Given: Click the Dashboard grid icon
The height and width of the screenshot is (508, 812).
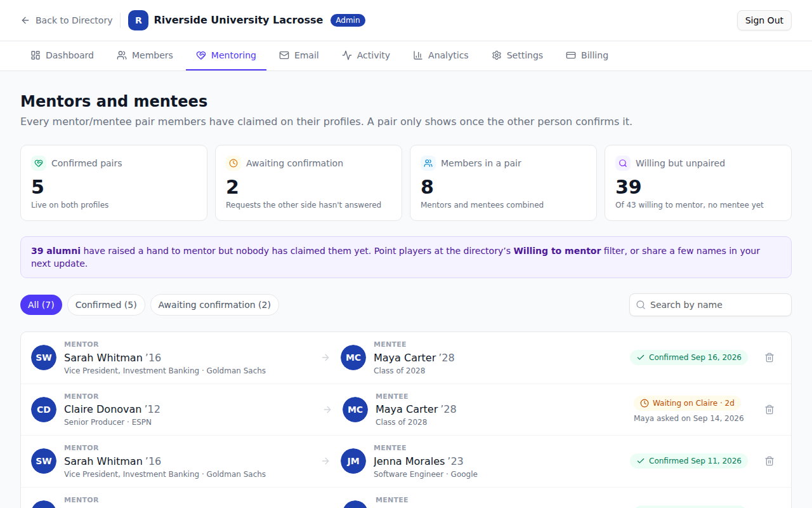Looking at the screenshot, I should [36, 55].
